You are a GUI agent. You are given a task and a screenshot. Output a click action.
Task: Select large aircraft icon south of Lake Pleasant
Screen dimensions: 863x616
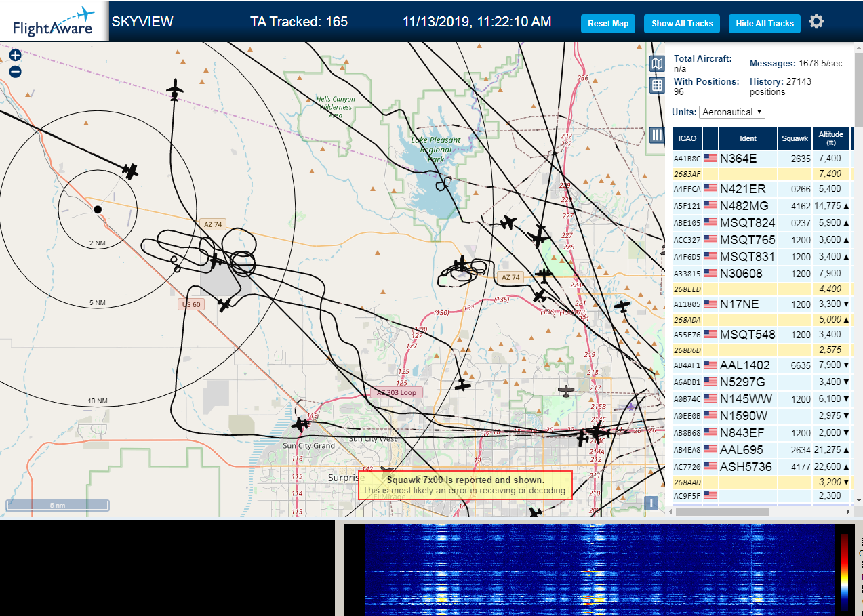(x=540, y=236)
